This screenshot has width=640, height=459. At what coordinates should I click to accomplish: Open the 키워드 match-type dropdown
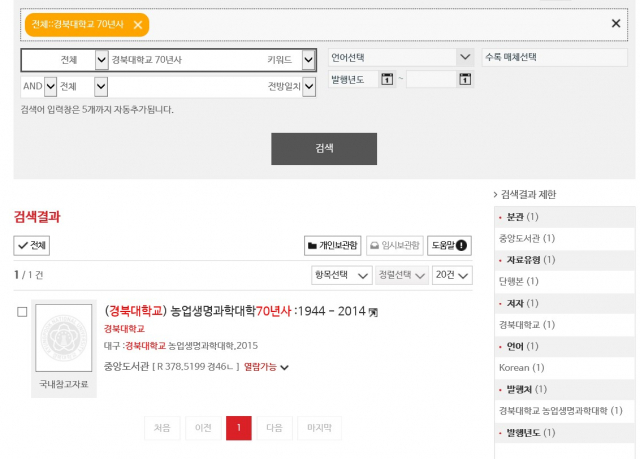[x=309, y=60]
